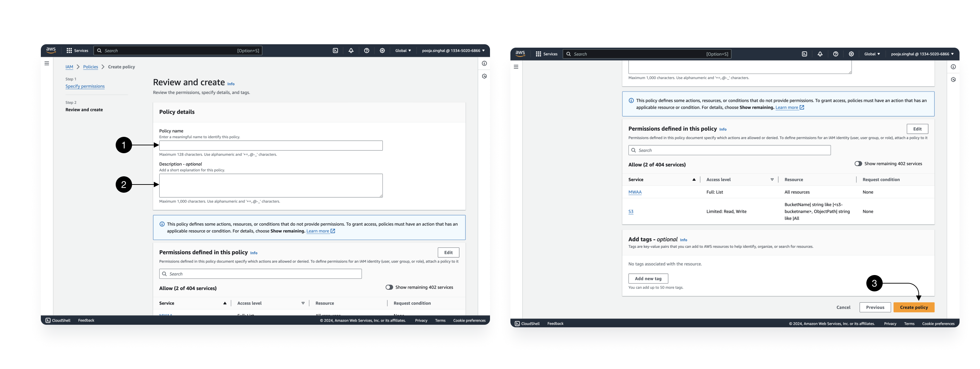
Task: Click Edit permissions button in right window
Action: tap(917, 129)
